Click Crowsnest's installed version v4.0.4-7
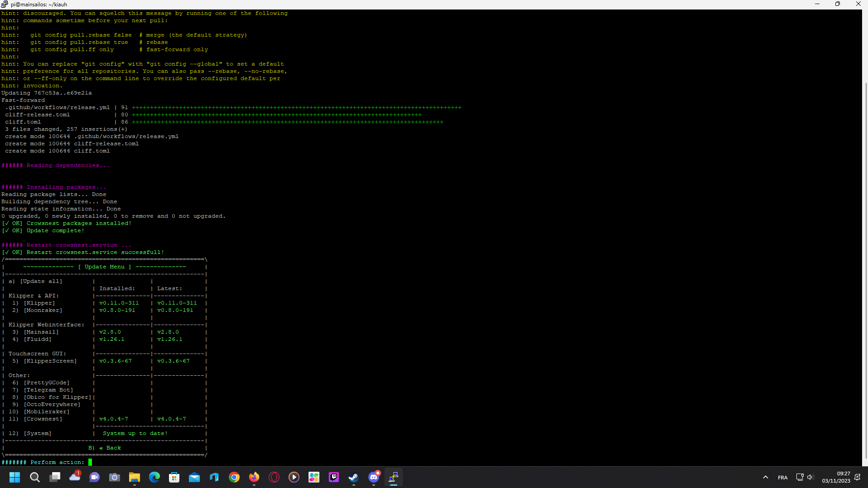 (114, 419)
